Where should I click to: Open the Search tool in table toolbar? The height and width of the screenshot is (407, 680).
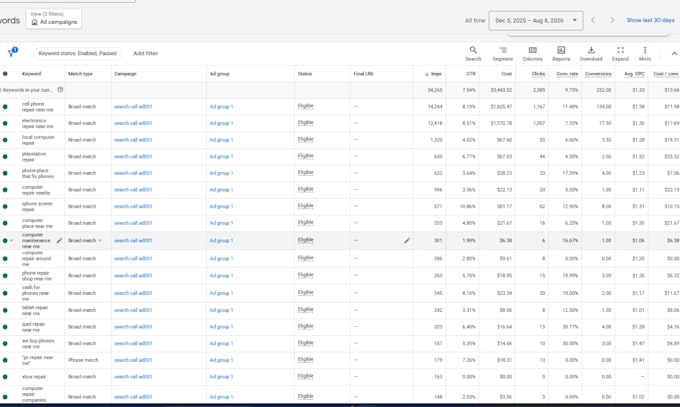pyautogui.click(x=473, y=53)
